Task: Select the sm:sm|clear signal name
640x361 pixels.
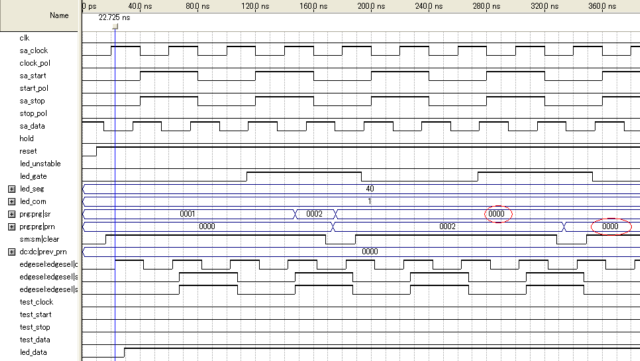Action: click(40, 239)
